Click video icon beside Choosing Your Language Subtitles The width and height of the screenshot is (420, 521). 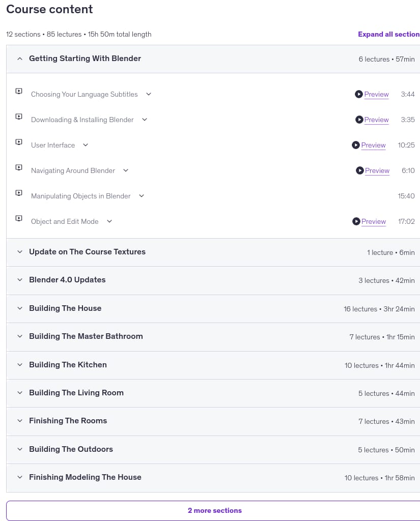(x=19, y=91)
